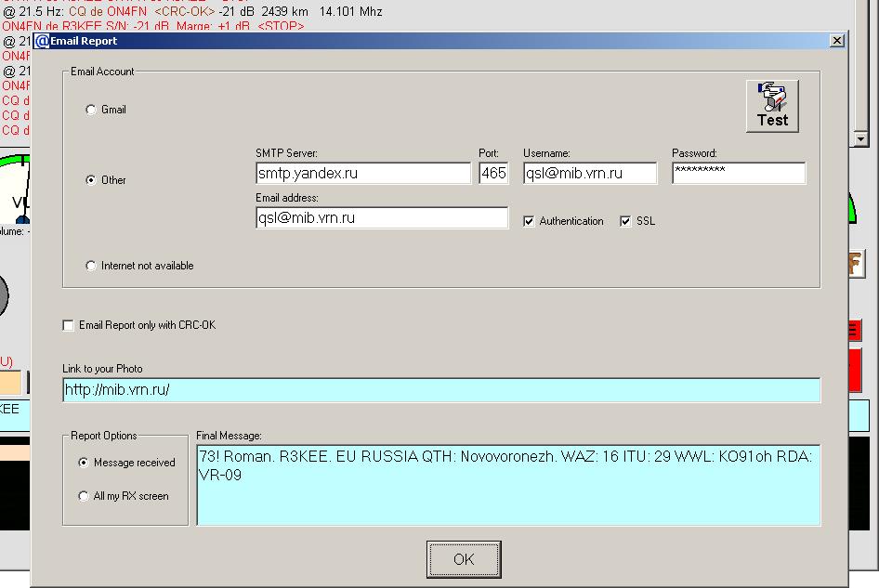The width and height of the screenshot is (879, 588).
Task: Click the @ icon in Email Report title bar
Action: click(42, 41)
